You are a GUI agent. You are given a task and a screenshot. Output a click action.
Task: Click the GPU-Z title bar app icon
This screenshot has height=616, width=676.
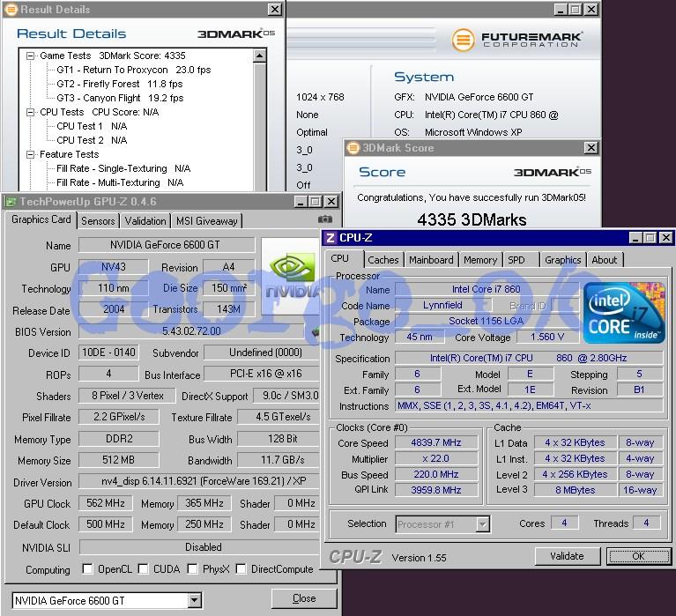click(11, 202)
